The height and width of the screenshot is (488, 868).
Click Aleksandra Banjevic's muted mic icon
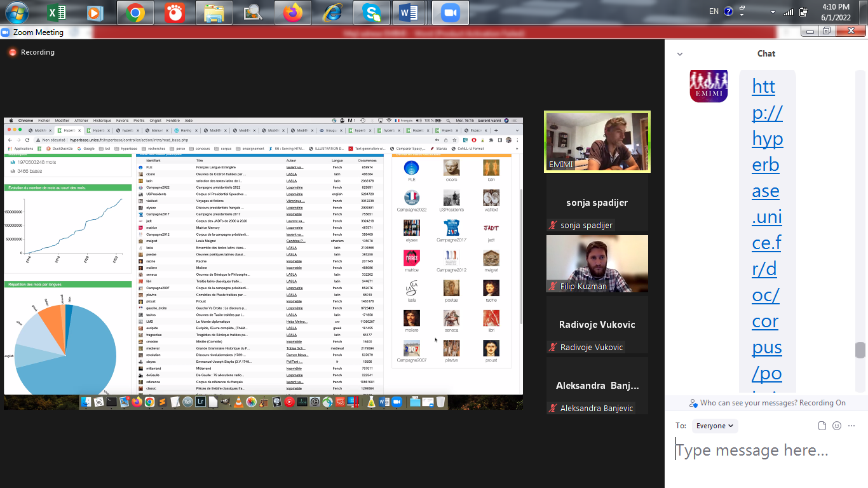(553, 409)
